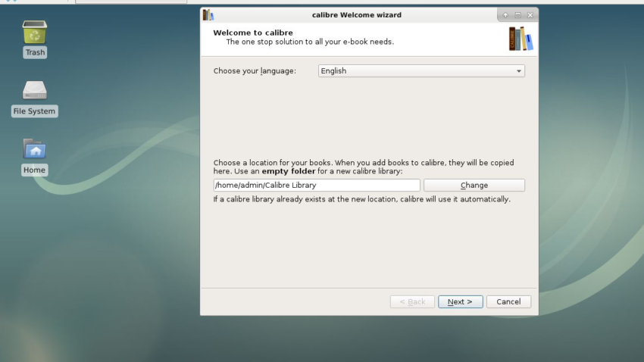
Task: Close the calibre Welcome wizard window
Action: (x=530, y=15)
